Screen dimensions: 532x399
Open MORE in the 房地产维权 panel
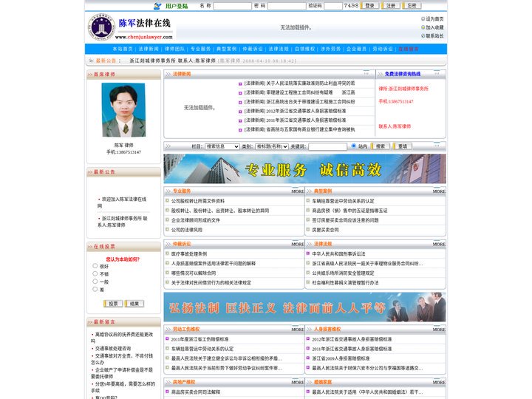point(298,383)
